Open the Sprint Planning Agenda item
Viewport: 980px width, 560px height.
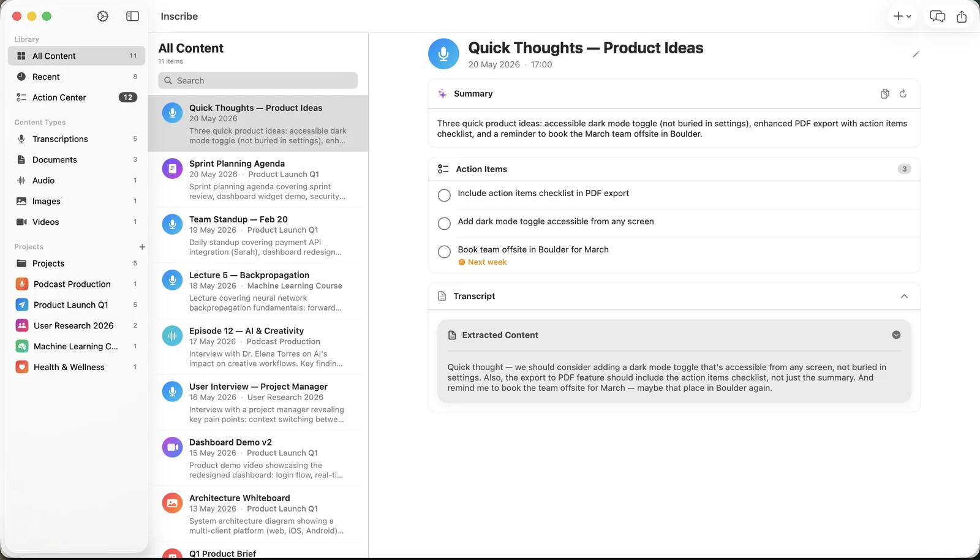tap(258, 180)
